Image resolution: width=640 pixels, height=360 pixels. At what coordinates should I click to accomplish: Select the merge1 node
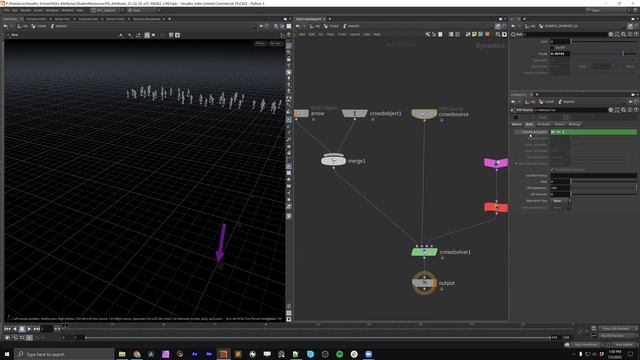[333, 160]
